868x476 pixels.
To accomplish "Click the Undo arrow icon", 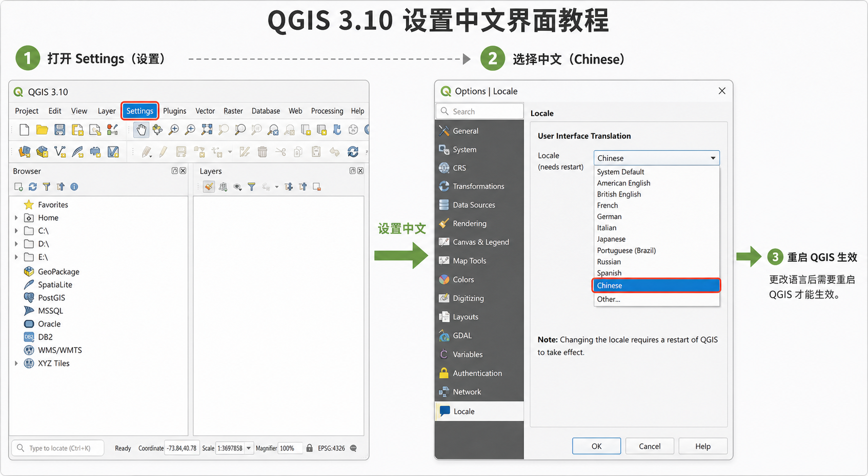I will pyautogui.click(x=334, y=152).
